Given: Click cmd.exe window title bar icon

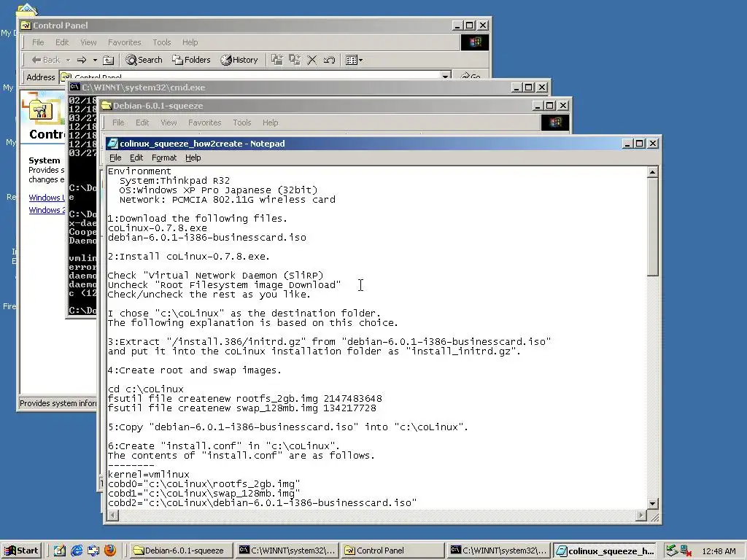Looking at the screenshot, I should click(74, 87).
